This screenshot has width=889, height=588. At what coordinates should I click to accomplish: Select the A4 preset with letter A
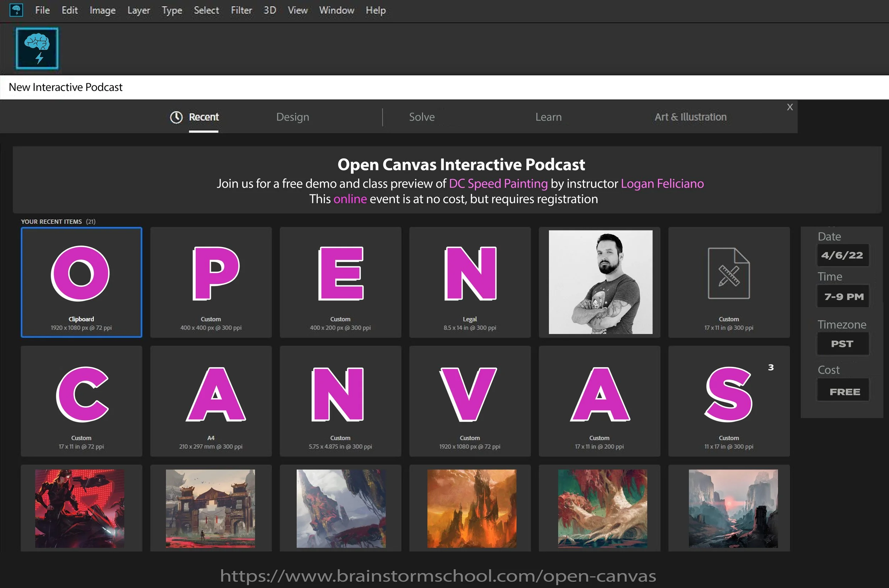[x=211, y=401]
